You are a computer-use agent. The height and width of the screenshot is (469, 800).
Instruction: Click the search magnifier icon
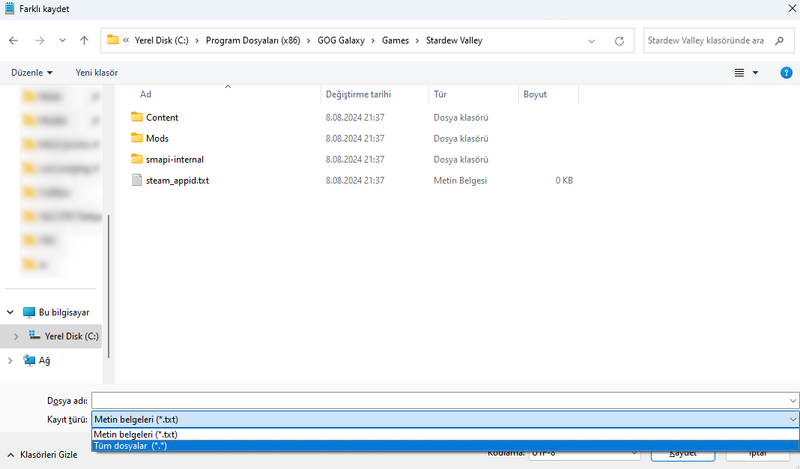[779, 41]
